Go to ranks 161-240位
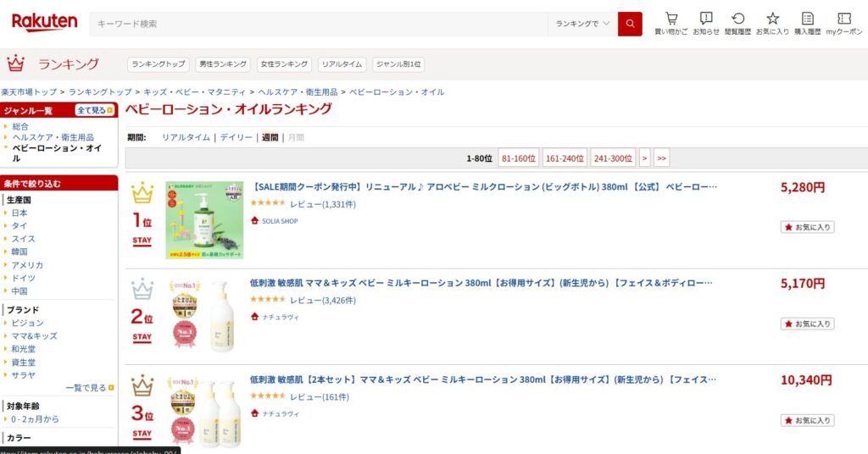 [565, 158]
